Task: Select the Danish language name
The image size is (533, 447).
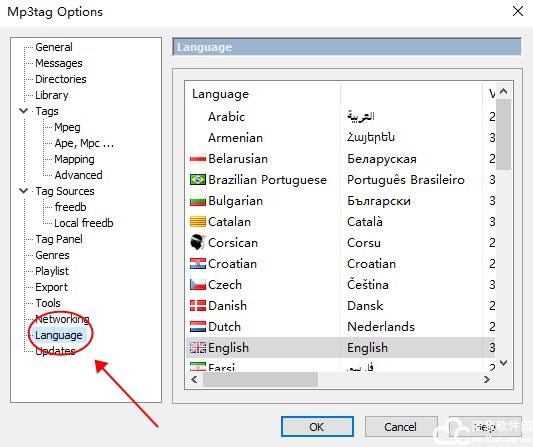Action: (x=227, y=306)
